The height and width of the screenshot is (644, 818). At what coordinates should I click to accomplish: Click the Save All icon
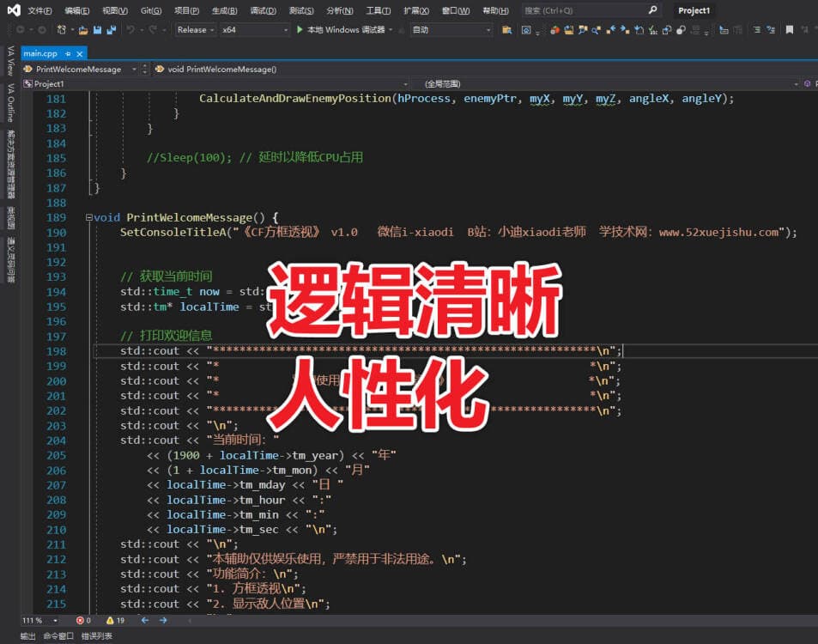click(112, 29)
